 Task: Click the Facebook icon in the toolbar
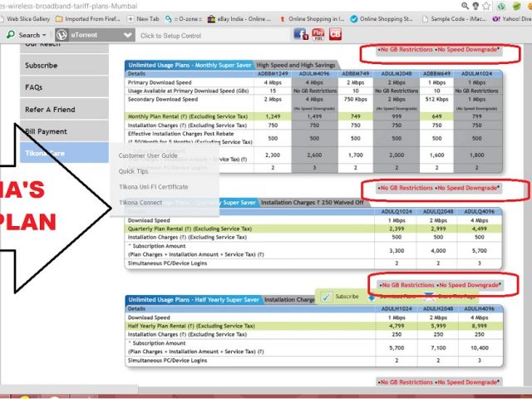tap(301, 35)
